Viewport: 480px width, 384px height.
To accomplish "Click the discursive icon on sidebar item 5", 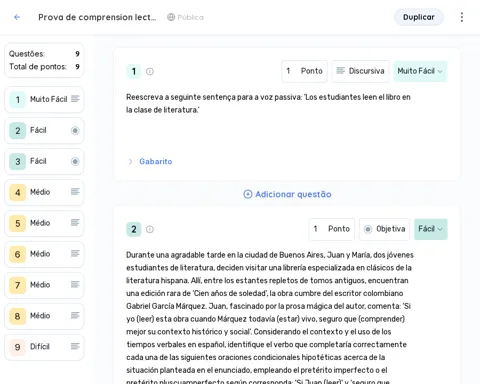I will tap(75, 223).
